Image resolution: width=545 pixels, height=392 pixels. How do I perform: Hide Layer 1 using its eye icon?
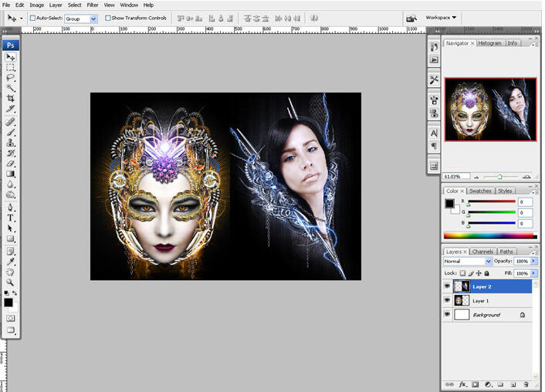(447, 300)
